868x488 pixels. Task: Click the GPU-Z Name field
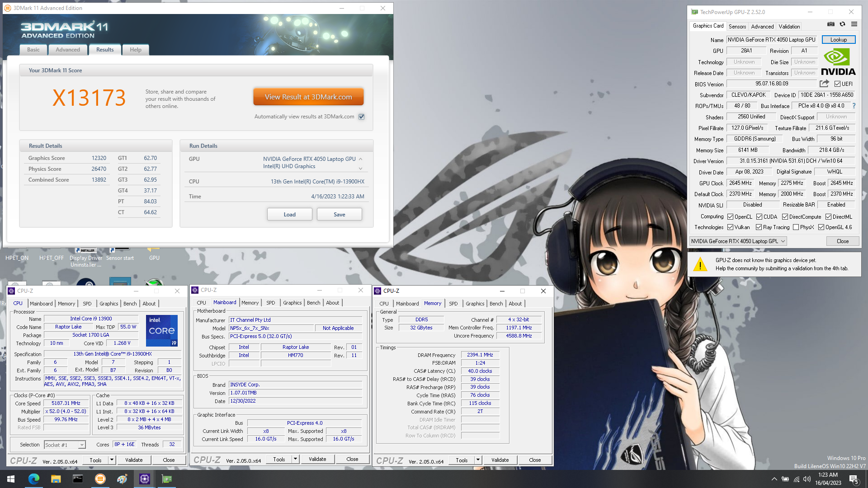click(x=772, y=40)
